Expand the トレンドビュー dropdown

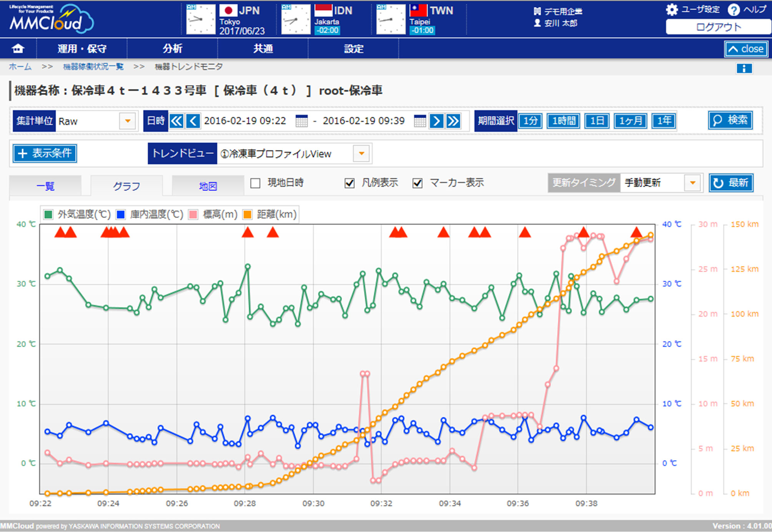coord(361,153)
